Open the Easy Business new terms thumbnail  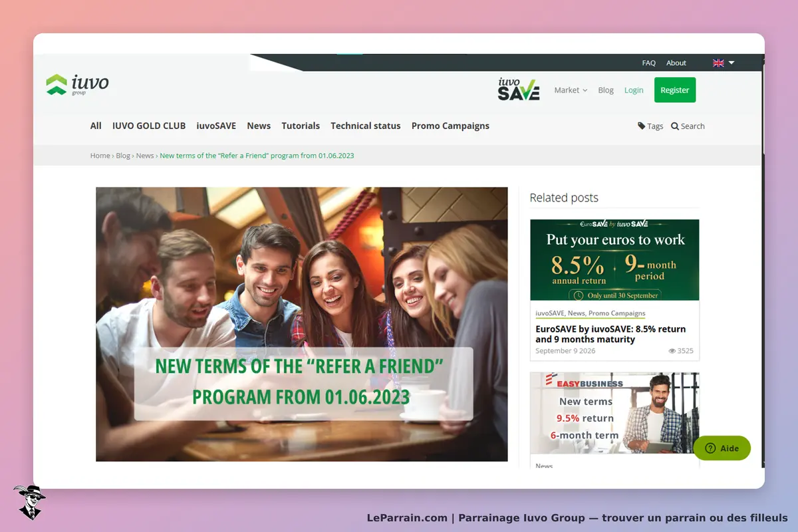(614, 413)
